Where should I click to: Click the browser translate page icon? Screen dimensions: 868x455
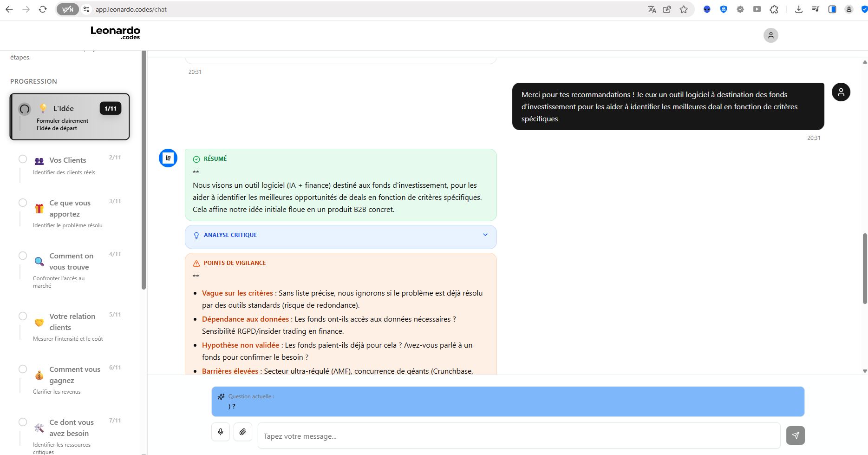652,9
